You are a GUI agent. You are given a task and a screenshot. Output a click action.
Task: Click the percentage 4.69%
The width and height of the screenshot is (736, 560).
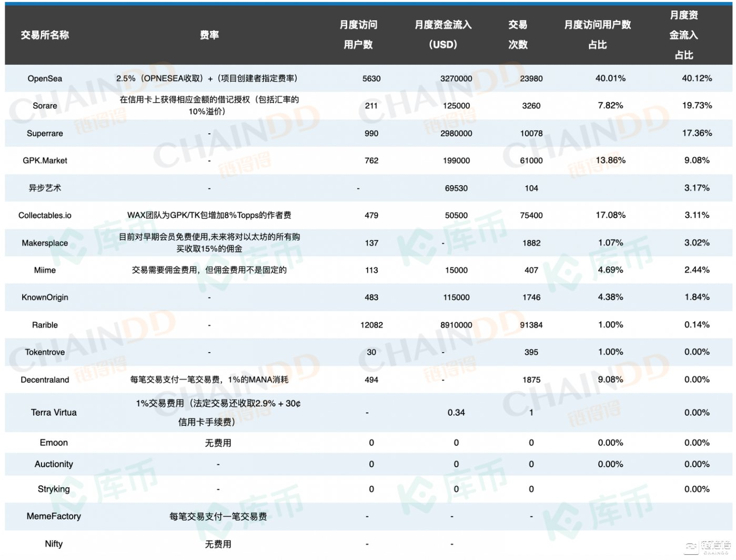[x=610, y=270]
